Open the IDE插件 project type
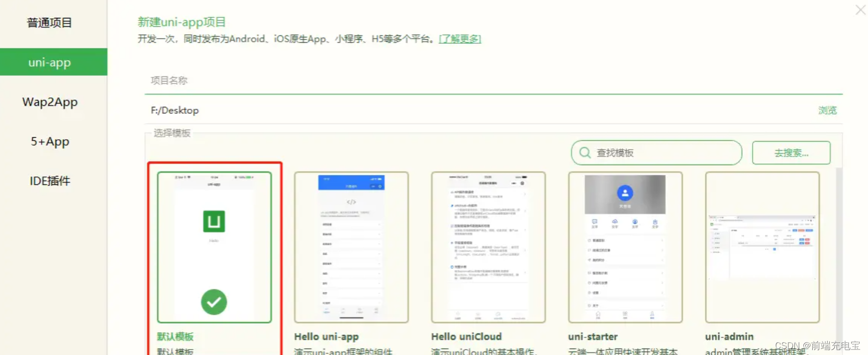This screenshot has height=355, width=868. click(50, 181)
